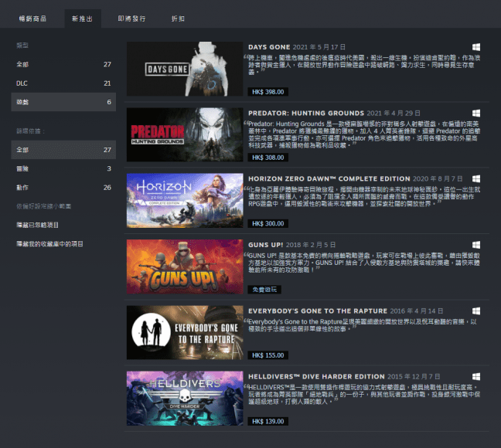Open the Predator Hunting Grounds cover image
The height and width of the screenshot is (448, 501).
point(185,134)
